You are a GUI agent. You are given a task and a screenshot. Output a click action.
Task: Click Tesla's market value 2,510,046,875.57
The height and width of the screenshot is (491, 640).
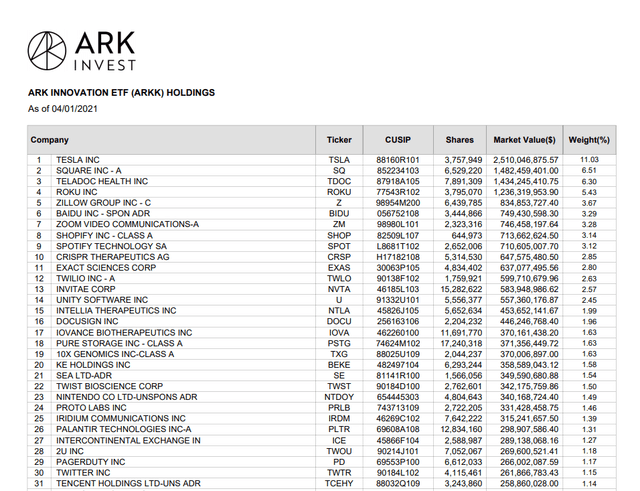[526, 160]
